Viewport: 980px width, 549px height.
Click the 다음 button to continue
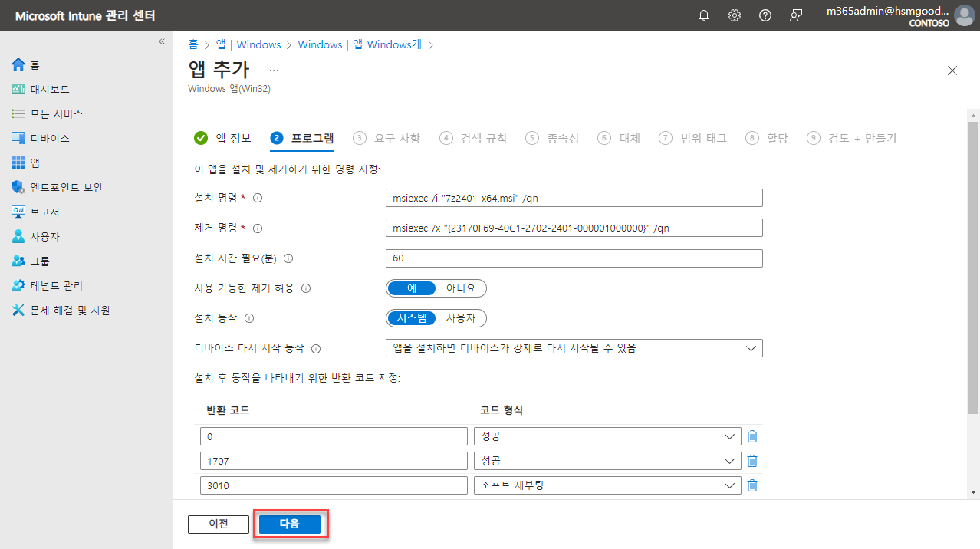[290, 524]
